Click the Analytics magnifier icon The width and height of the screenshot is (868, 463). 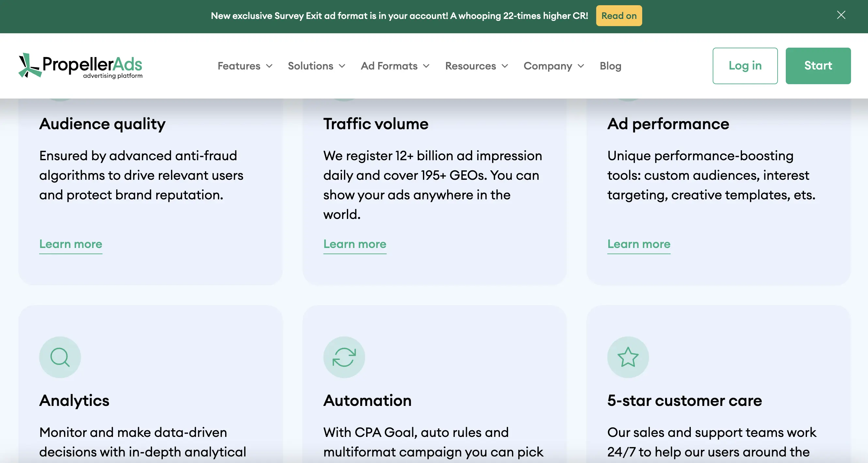60,357
